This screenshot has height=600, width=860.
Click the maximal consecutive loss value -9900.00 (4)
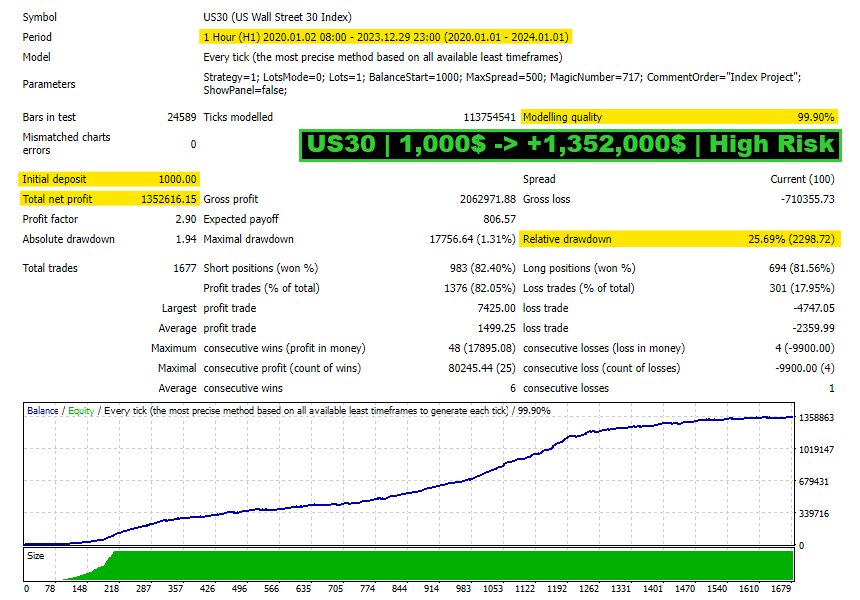(805, 368)
